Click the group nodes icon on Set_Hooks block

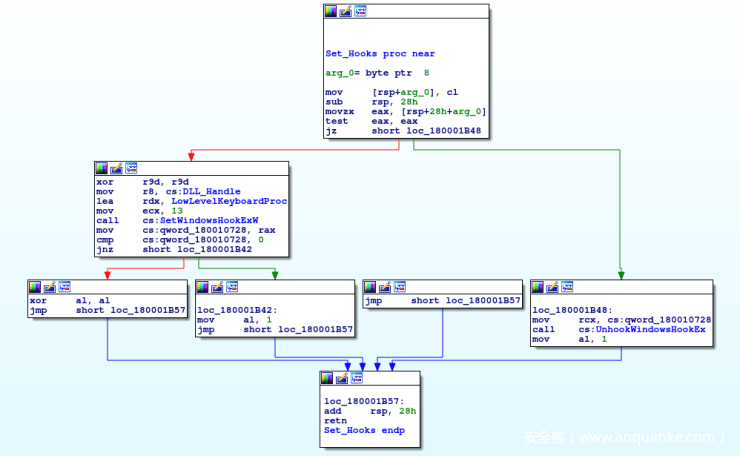360,11
